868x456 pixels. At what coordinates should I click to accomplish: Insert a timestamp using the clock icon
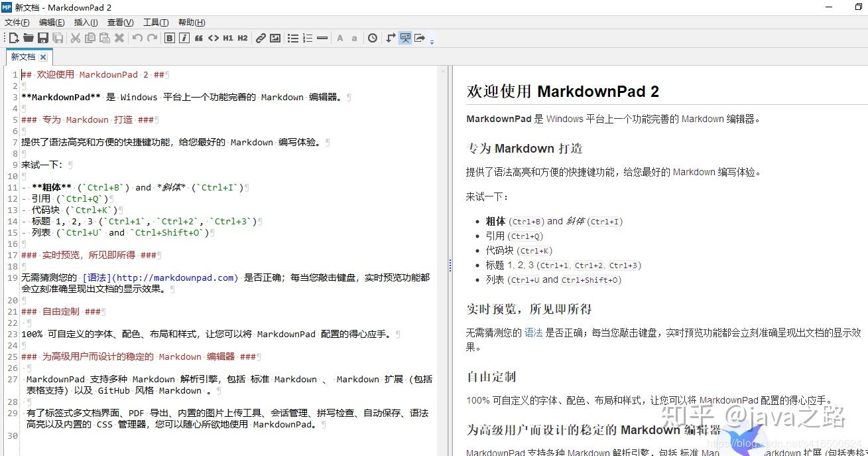click(x=372, y=38)
